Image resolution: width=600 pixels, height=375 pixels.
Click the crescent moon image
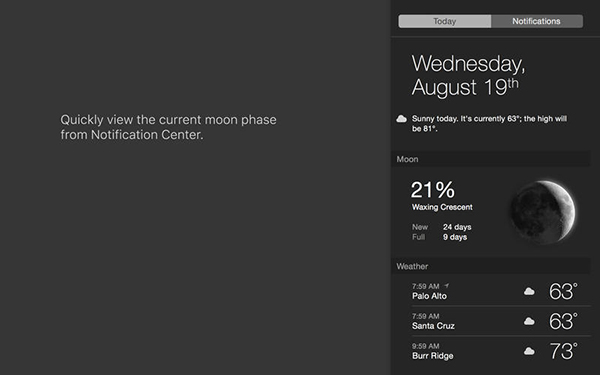(x=543, y=211)
